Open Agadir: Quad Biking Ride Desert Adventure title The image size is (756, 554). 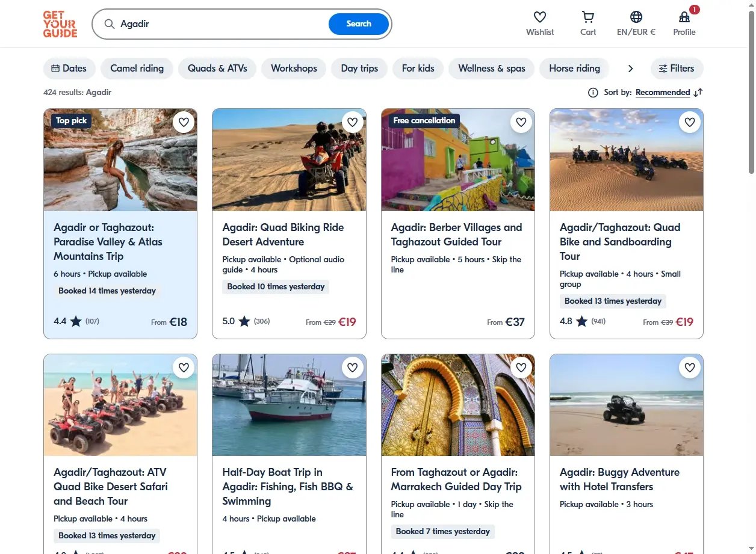pyautogui.click(x=283, y=235)
